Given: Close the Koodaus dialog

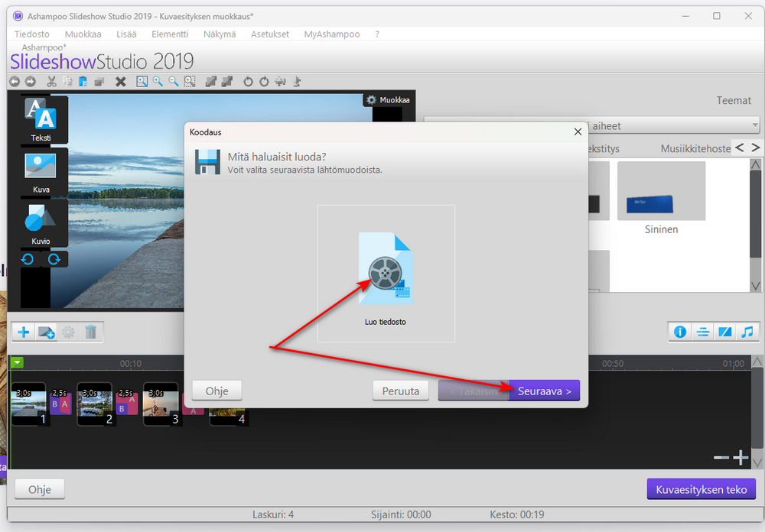Looking at the screenshot, I should click(x=578, y=131).
